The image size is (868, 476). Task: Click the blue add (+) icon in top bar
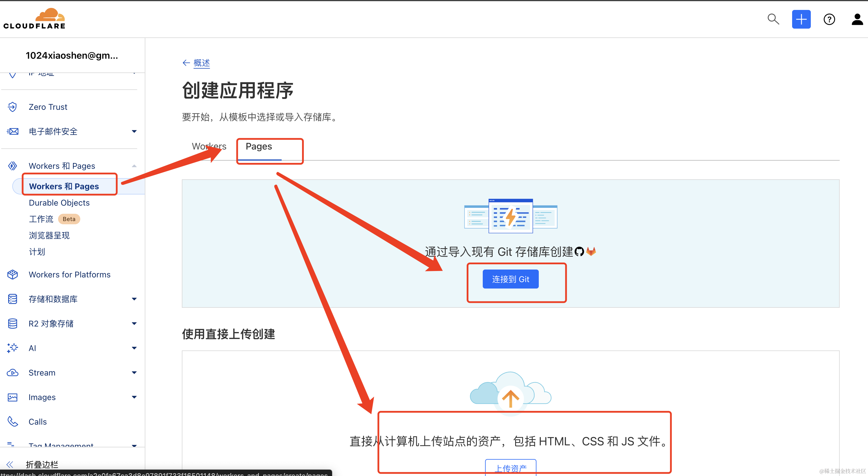(x=801, y=19)
